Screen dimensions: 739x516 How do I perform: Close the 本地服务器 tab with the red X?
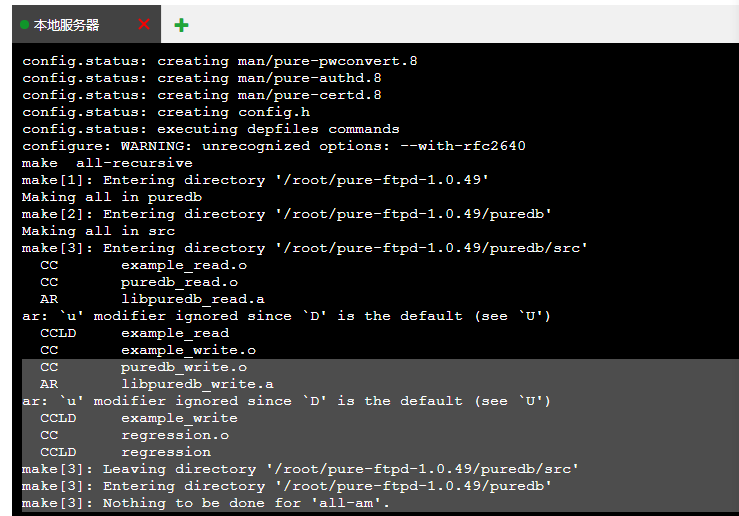pyautogui.click(x=144, y=24)
